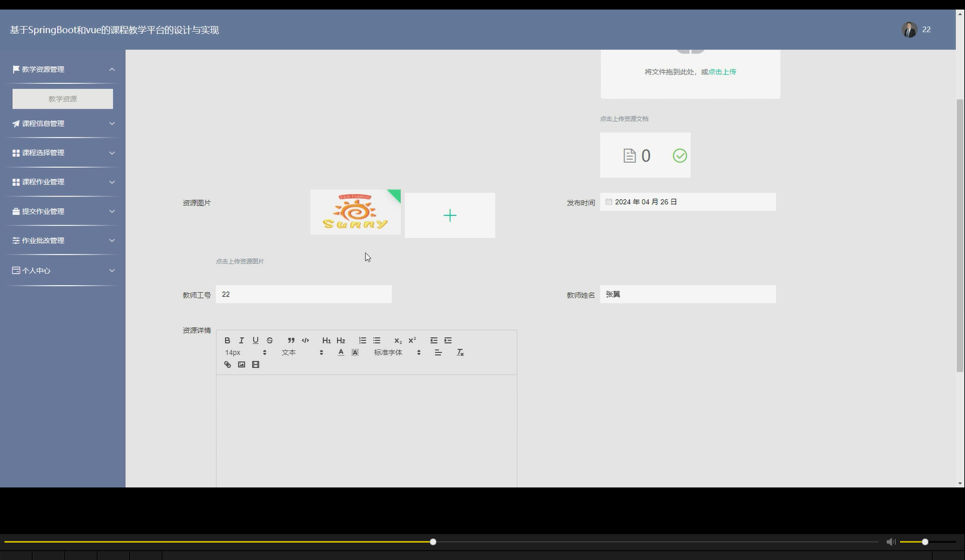Viewport: 965px width, 560px height.
Task: Insert a hyperlink in the editor
Action: pyautogui.click(x=227, y=365)
